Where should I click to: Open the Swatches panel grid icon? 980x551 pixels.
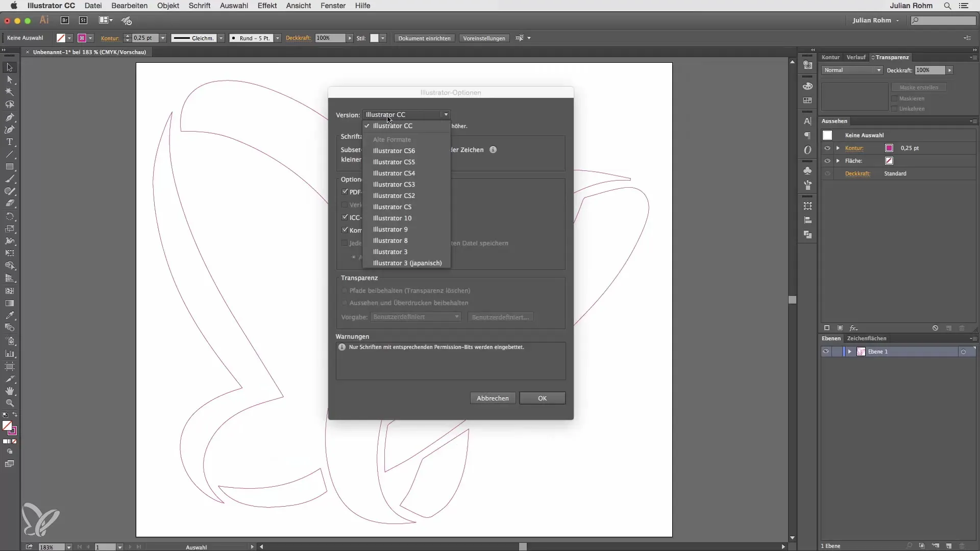(x=807, y=101)
